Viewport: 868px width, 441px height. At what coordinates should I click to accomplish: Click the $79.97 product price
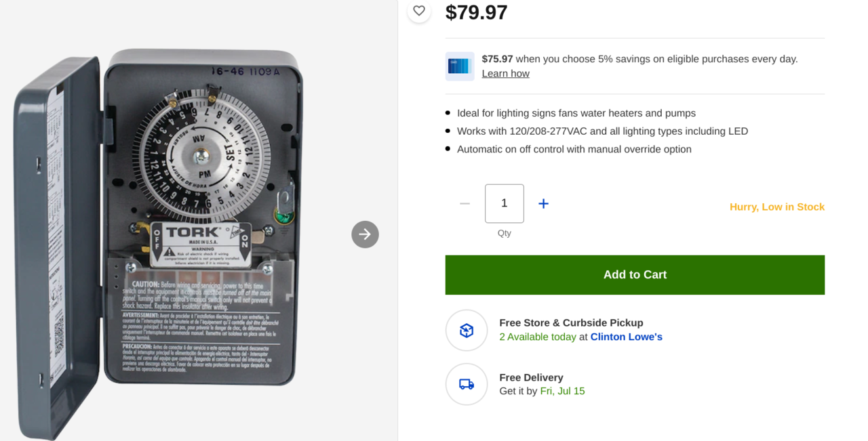pos(476,12)
